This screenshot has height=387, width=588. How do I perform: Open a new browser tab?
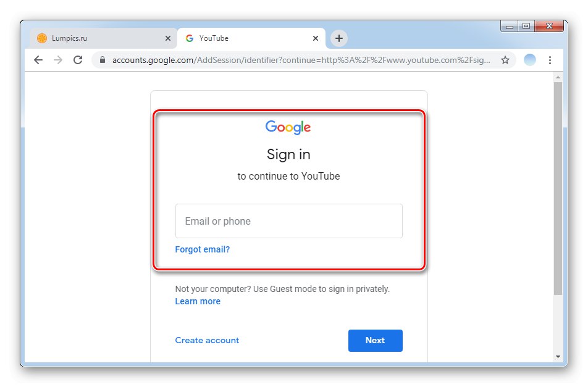click(x=338, y=38)
